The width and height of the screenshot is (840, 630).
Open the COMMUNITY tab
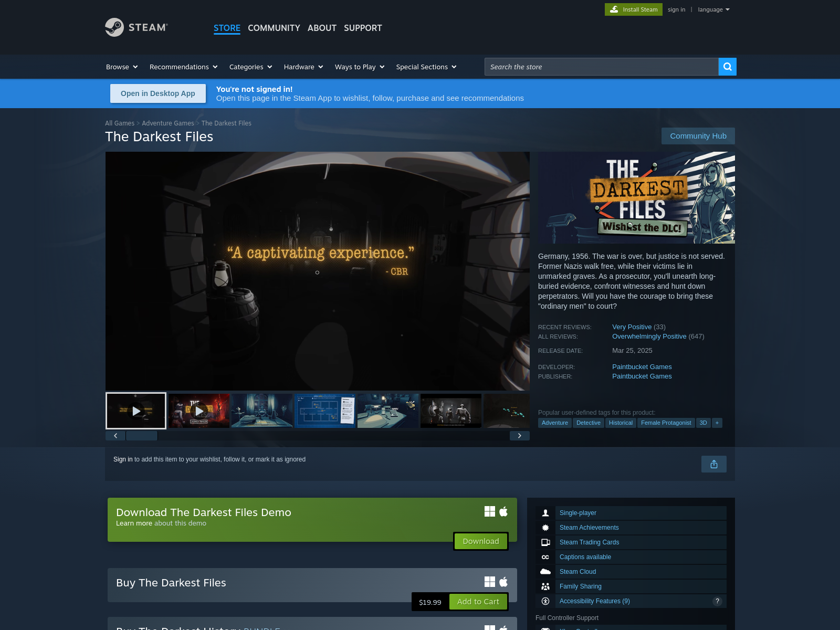[274, 28]
